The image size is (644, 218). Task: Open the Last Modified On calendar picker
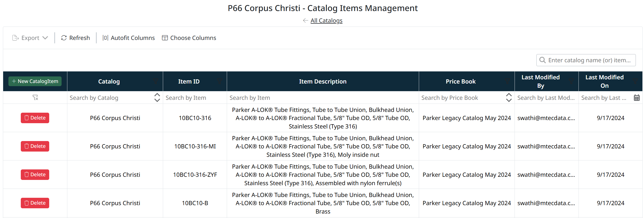point(637,98)
